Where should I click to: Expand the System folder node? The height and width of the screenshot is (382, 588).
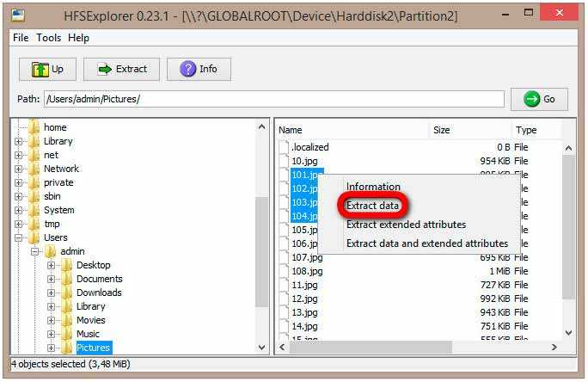coord(18,210)
